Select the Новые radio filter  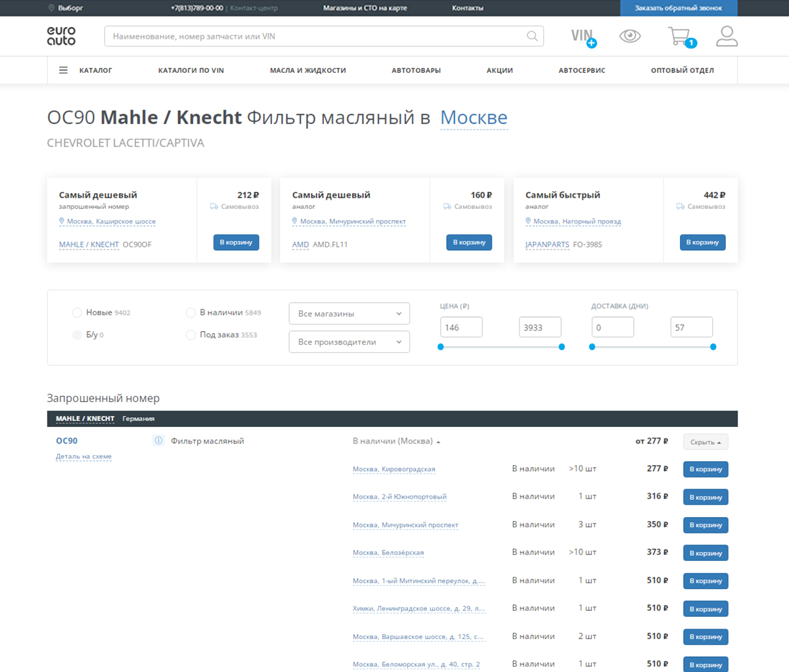click(x=77, y=313)
